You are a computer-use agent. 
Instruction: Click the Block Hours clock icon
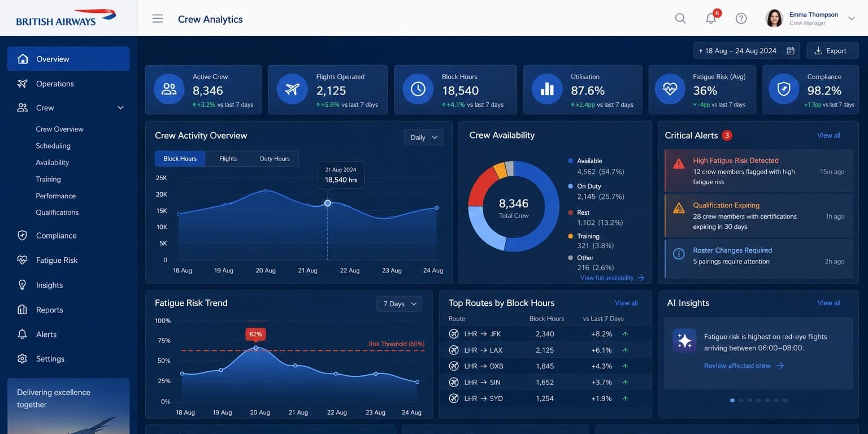(x=418, y=89)
